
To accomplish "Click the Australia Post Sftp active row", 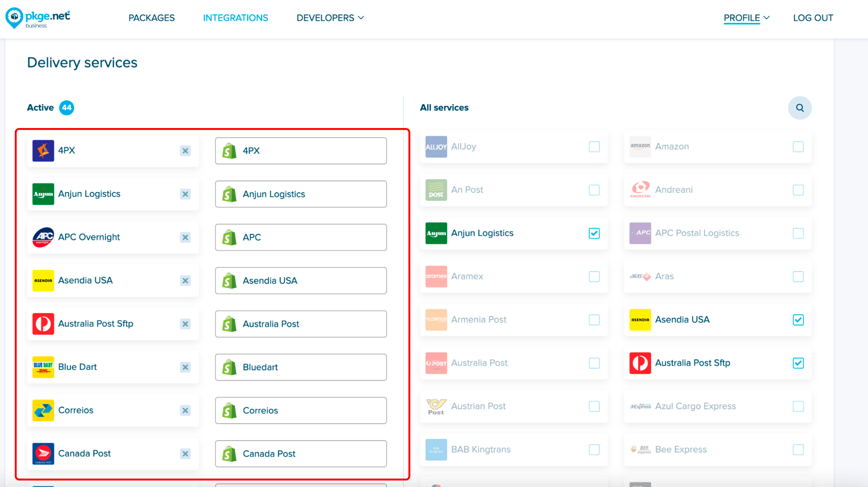I will pos(113,324).
